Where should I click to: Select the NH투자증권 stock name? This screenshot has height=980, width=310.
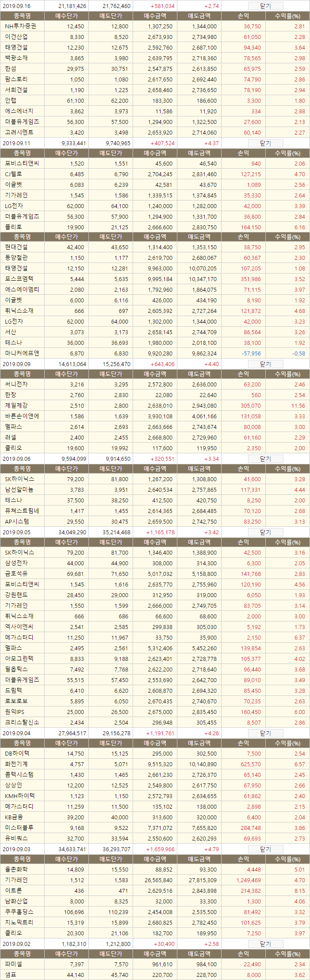pyautogui.click(x=20, y=27)
